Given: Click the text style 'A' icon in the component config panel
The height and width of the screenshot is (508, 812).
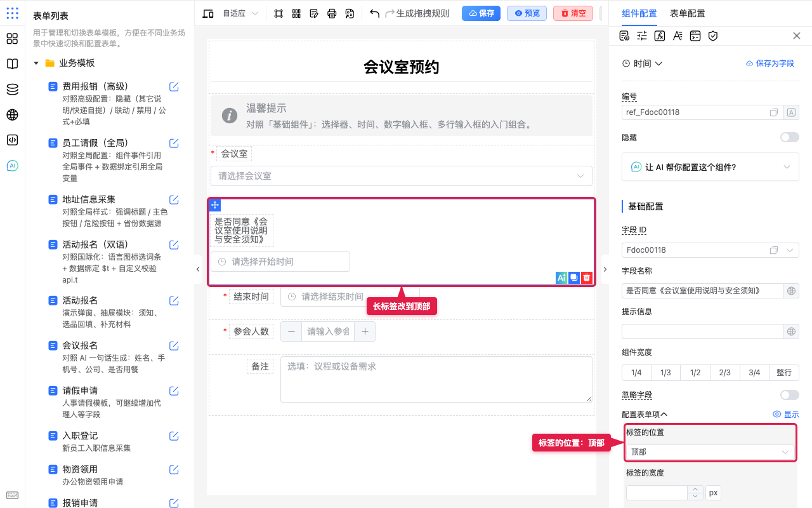Looking at the screenshot, I should click(x=678, y=36).
